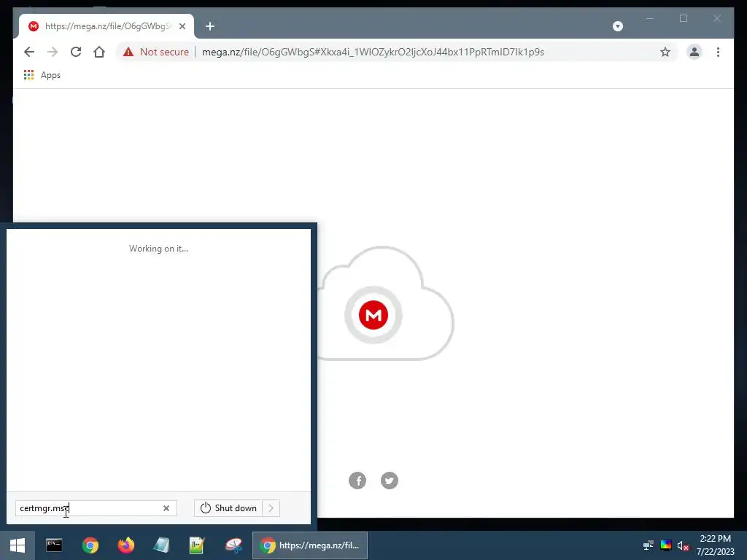Screen dimensions: 747x560
Task: Switch to running Chrome mega.nz taskbar window
Action: pyautogui.click(x=309, y=545)
